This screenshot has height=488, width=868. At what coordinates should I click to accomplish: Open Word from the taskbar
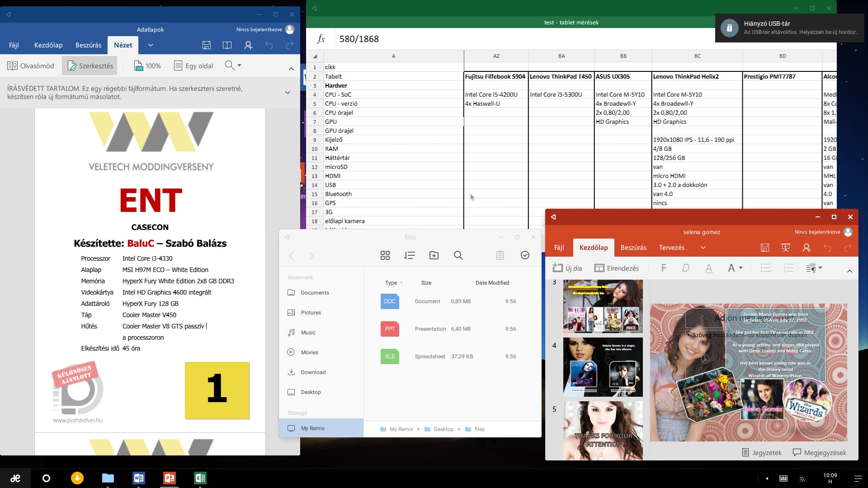(x=139, y=478)
